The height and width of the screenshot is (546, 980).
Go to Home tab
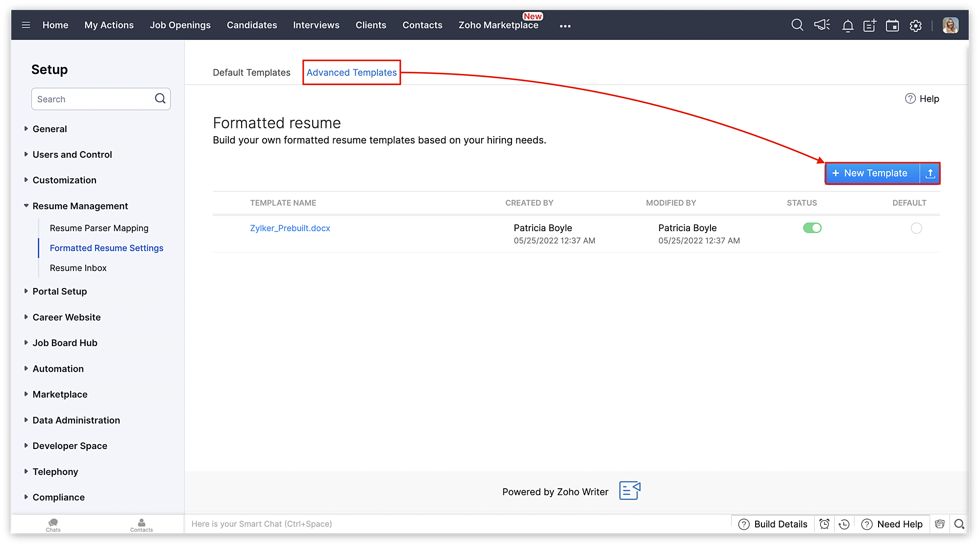55,25
